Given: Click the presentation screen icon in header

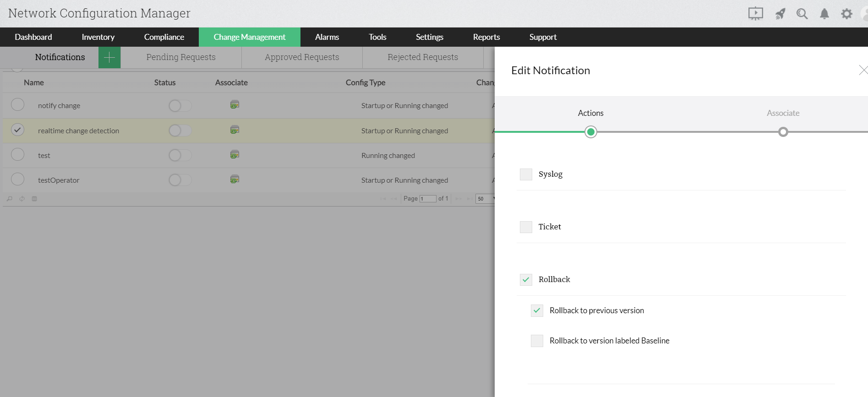Looking at the screenshot, I should coord(755,14).
